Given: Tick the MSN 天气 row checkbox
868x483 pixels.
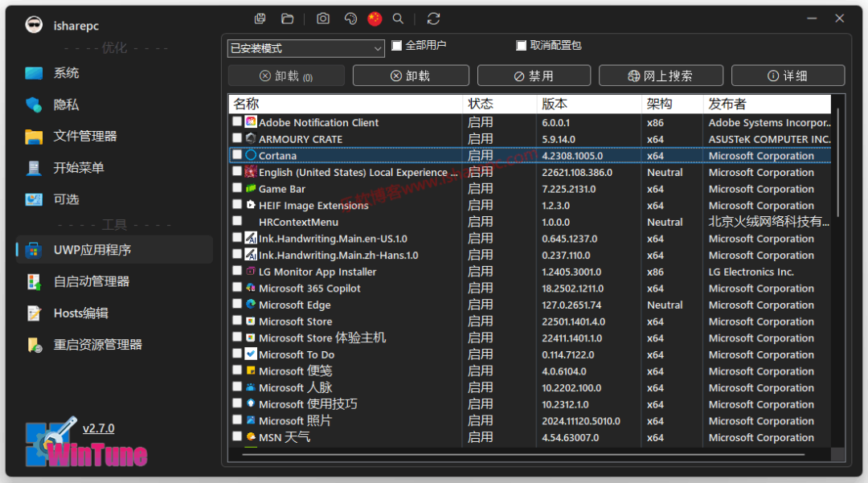Looking at the screenshot, I should pyautogui.click(x=237, y=436).
